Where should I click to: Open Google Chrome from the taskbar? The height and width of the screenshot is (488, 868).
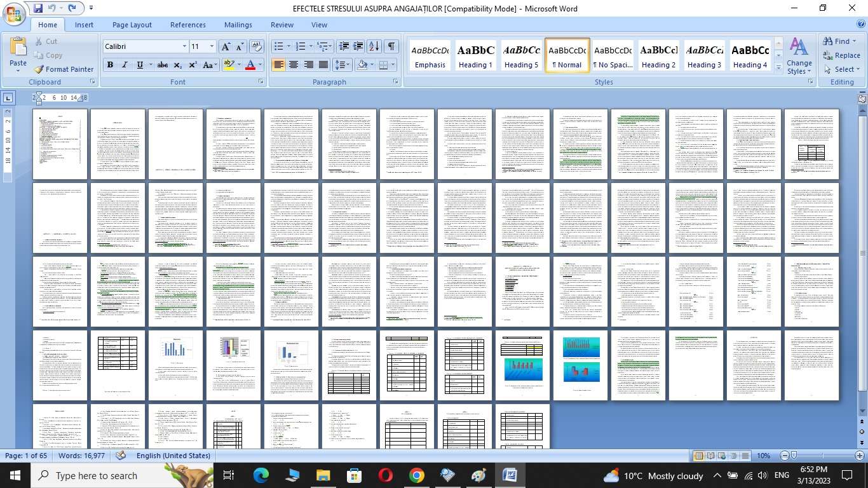pos(416,475)
